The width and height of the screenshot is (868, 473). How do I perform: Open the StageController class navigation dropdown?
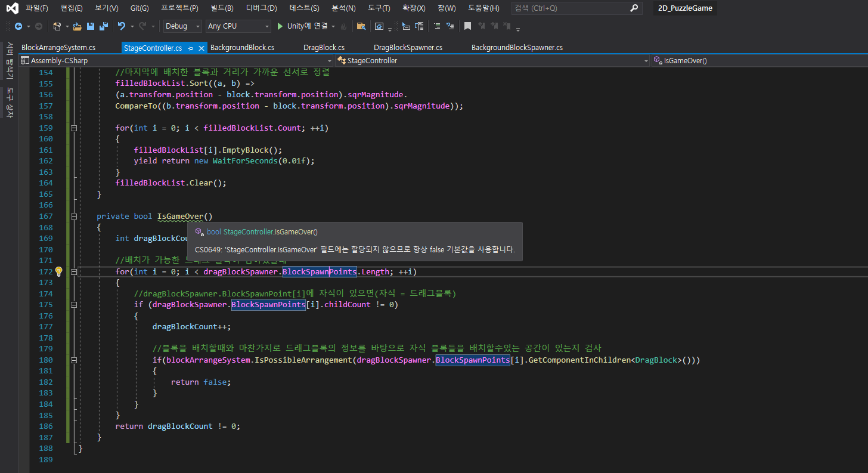point(493,60)
